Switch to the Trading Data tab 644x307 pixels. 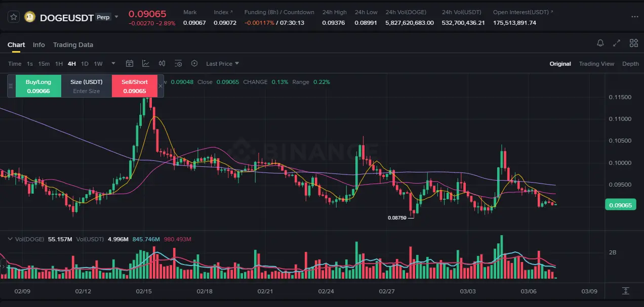coord(73,45)
